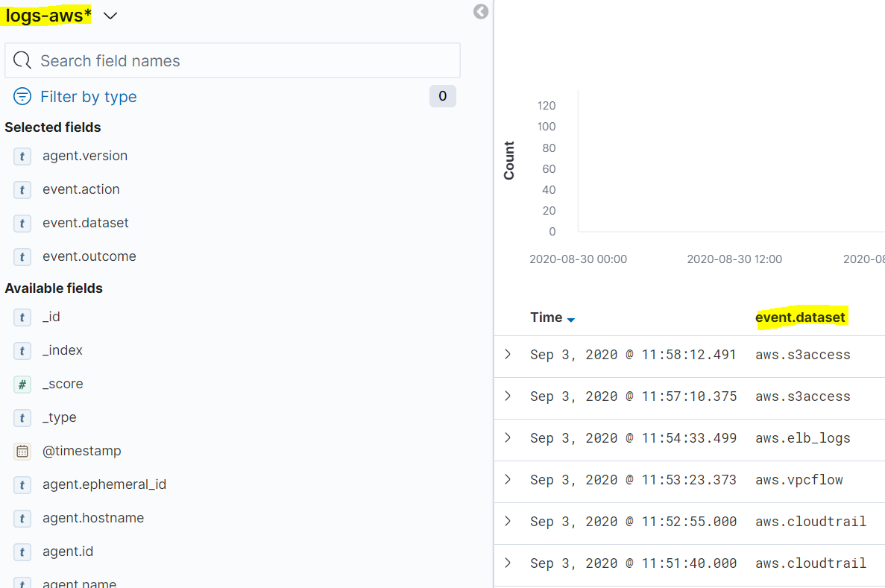Click timestamp Sep 3, 2020 @ 11:58:12.491

pyautogui.click(x=633, y=355)
